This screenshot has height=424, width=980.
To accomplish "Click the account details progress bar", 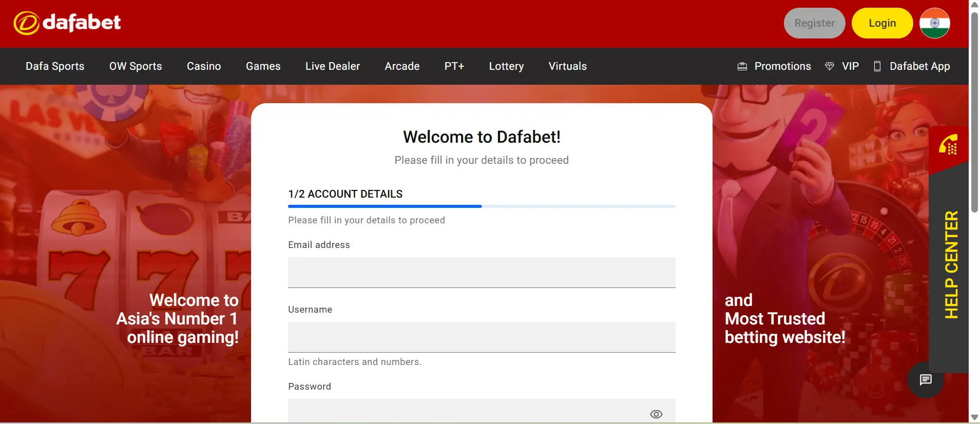I will coord(482,206).
